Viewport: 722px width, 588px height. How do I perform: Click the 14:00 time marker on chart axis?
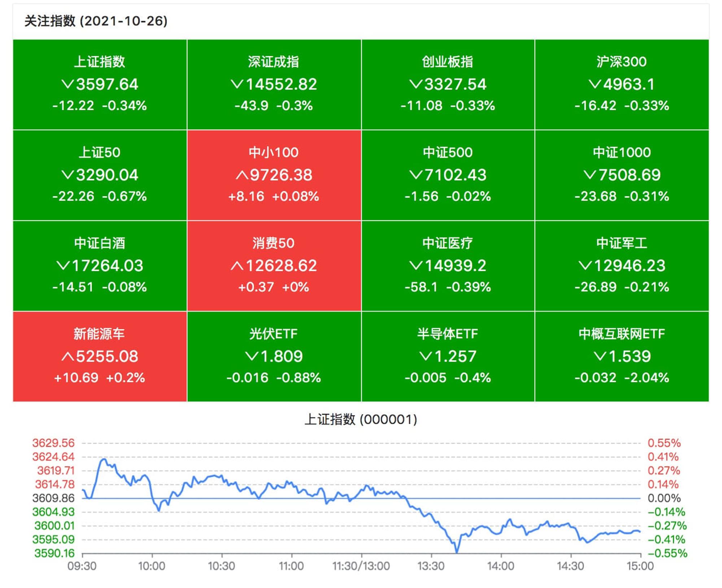pyautogui.click(x=501, y=566)
